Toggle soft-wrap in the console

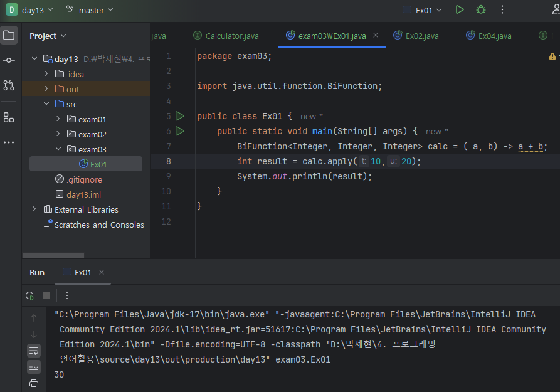click(34, 351)
